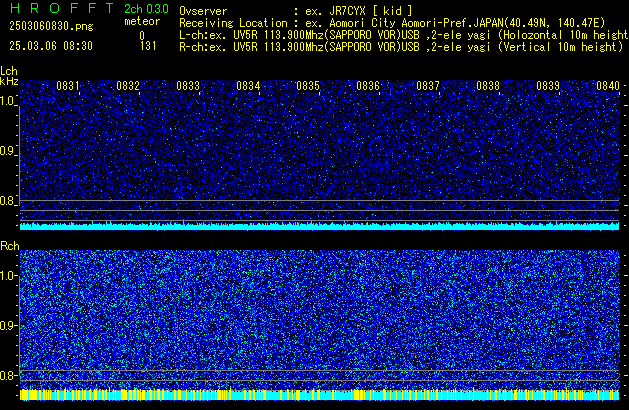Click the 0840 time marker

coord(608,86)
